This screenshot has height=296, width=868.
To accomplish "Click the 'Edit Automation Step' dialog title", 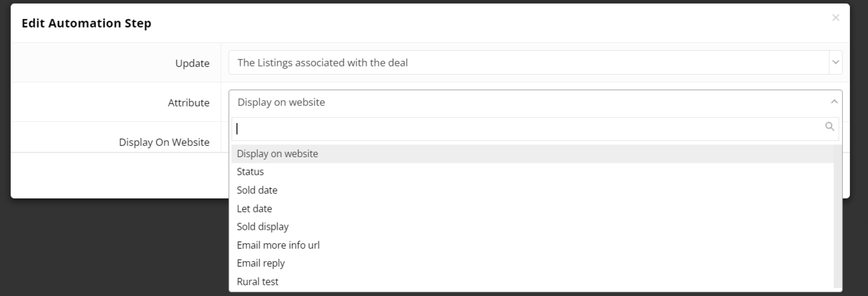I will coord(86,24).
